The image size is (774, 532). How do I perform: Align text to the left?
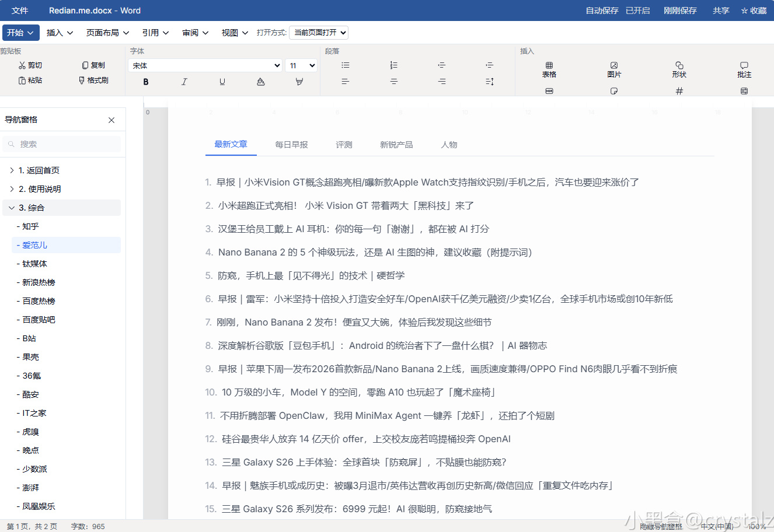click(346, 82)
